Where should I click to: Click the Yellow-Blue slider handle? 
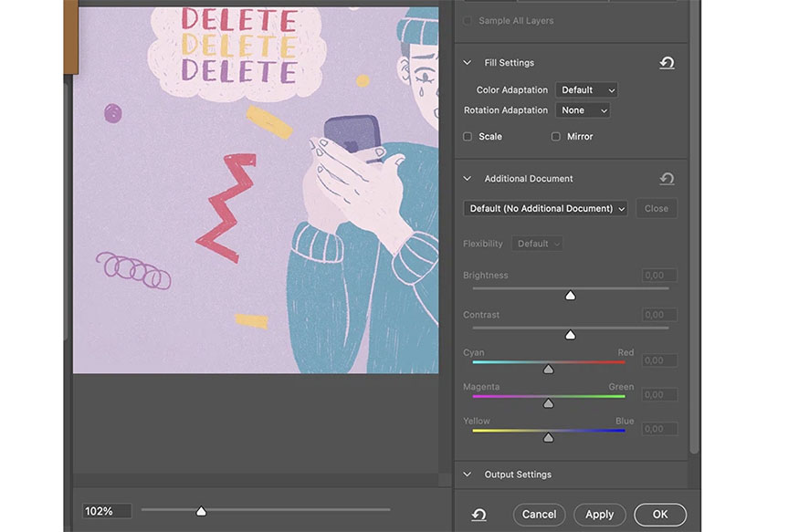[x=548, y=437]
